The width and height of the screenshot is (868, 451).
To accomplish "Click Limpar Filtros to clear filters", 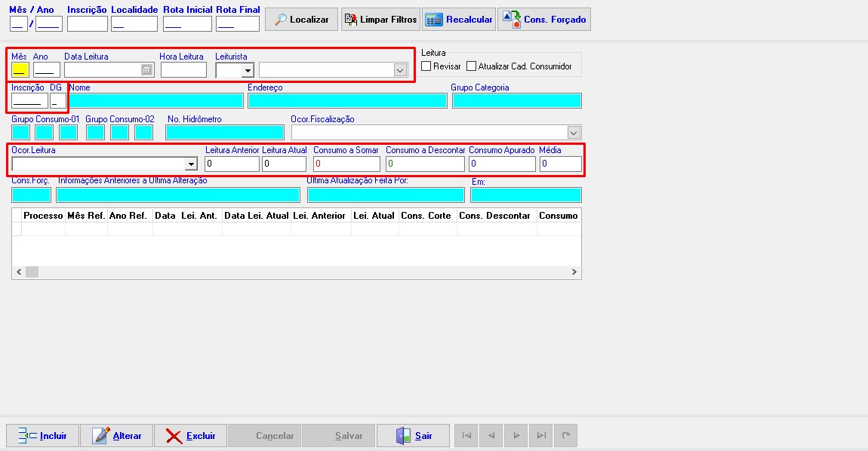I will (380, 20).
